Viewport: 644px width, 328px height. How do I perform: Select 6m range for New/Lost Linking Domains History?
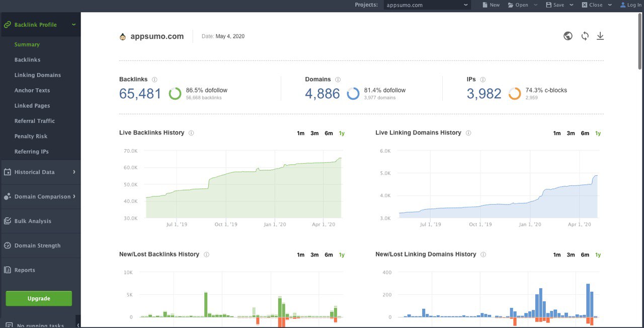pos(585,255)
